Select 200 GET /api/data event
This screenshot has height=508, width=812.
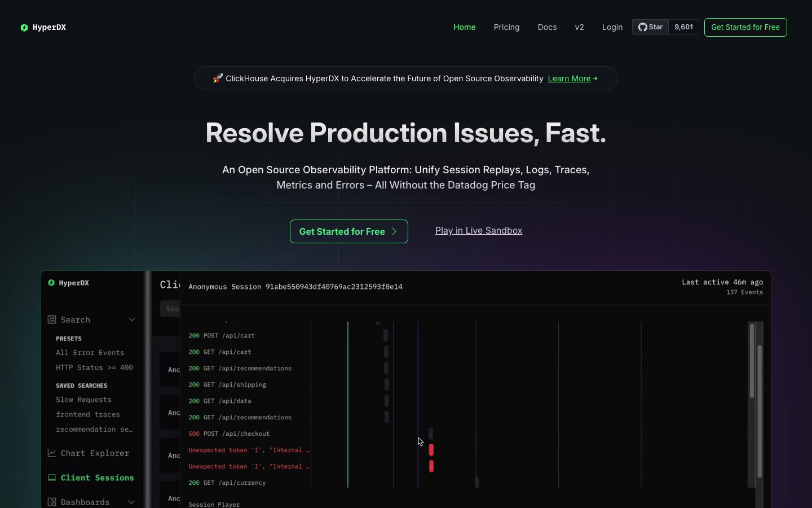220,401
